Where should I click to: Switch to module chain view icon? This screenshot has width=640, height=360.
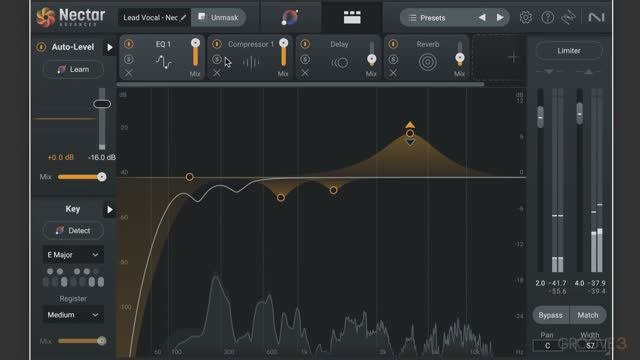coord(352,18)
